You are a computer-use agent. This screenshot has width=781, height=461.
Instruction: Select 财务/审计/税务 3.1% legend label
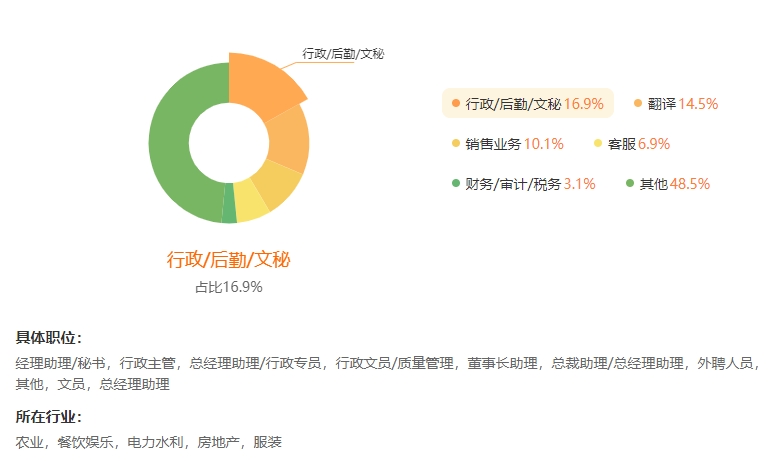coord(523,184)
